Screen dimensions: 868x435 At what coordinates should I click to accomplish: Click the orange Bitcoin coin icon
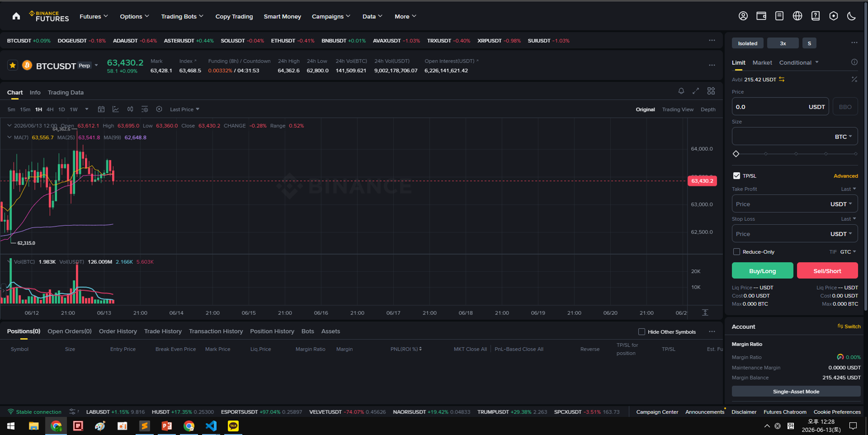coord(27,66)
